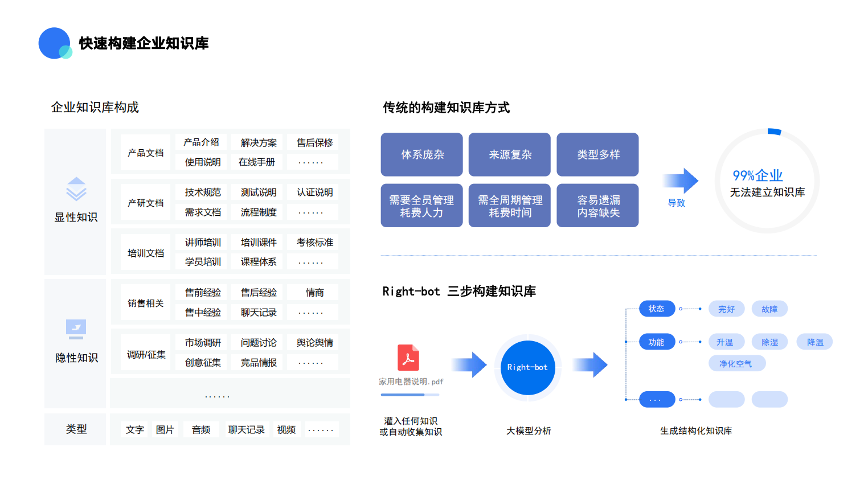
Task: Click the blue circular logo beside the title
Action: pyautogui.click(x=54, y=43)
